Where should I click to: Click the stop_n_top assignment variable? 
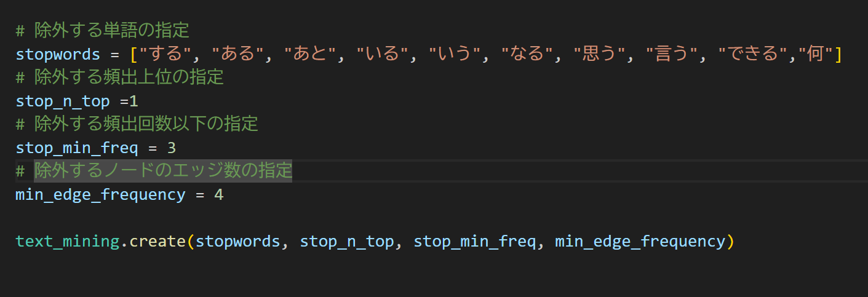tap(63, 101)
